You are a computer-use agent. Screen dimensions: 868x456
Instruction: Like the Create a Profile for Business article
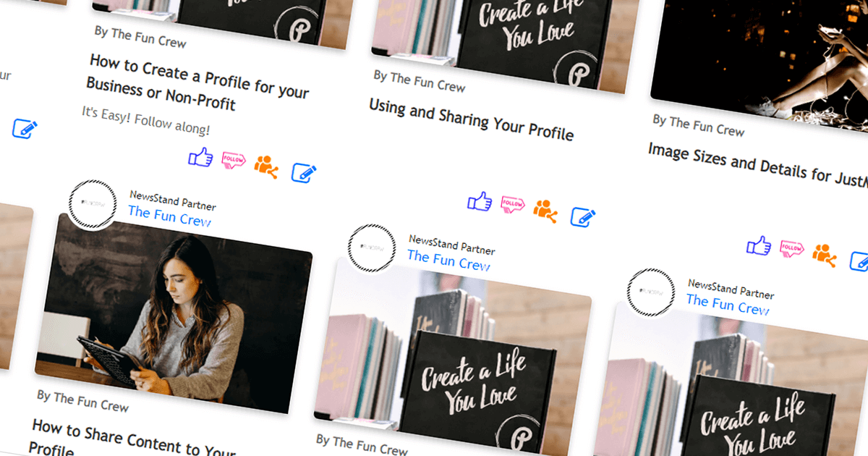coord(200,157)
